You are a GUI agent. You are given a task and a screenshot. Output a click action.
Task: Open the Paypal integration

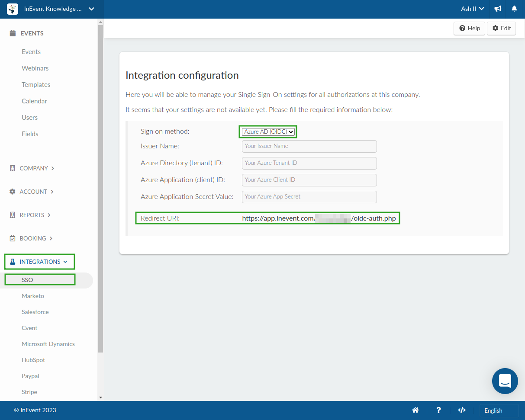30,376
